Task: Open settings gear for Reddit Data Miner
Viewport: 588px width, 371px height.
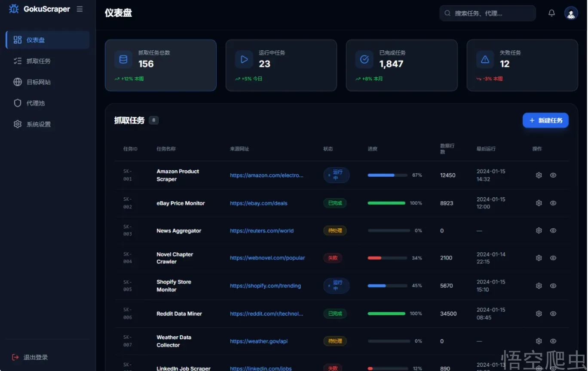Action: (x=539, y=314)
